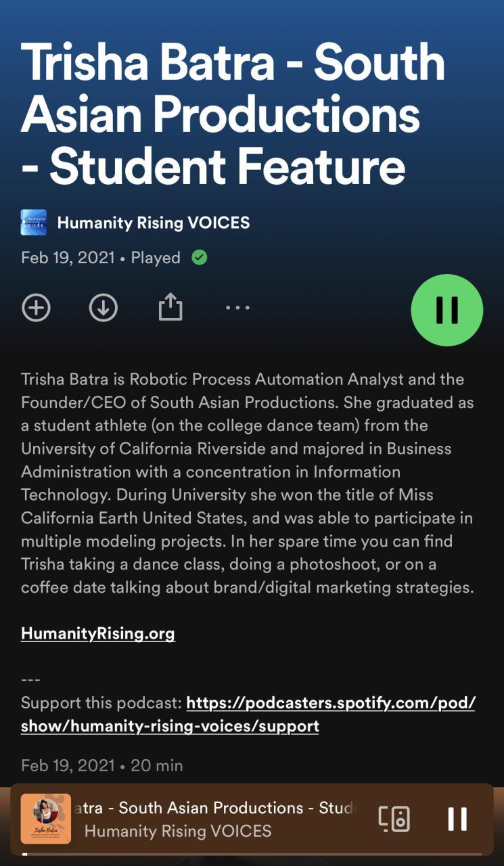Tap the 20 min duration label
The image size is (504, 866).
pyautogui.click(x=156, y=765)
